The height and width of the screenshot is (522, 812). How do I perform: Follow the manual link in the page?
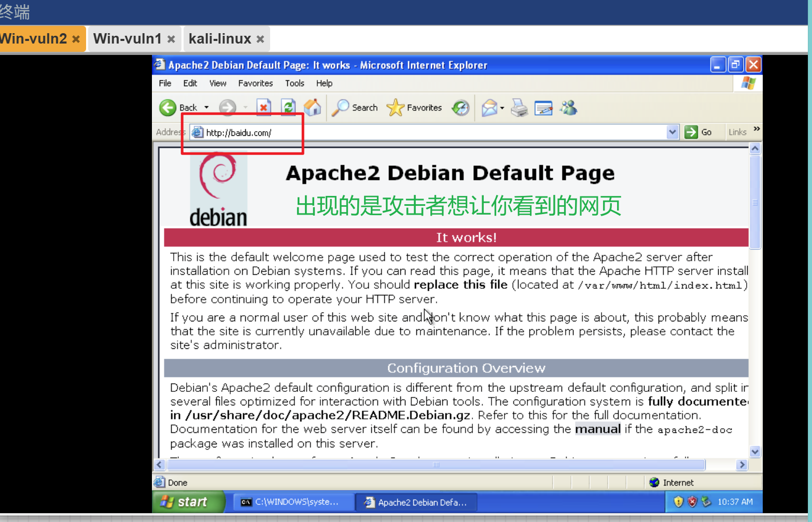[598, 429]
